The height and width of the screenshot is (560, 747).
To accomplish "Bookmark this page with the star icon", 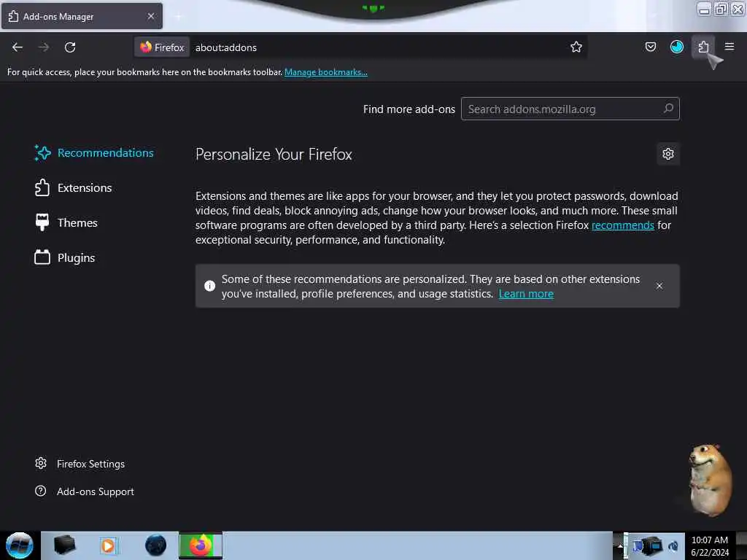I will (576, 47).
